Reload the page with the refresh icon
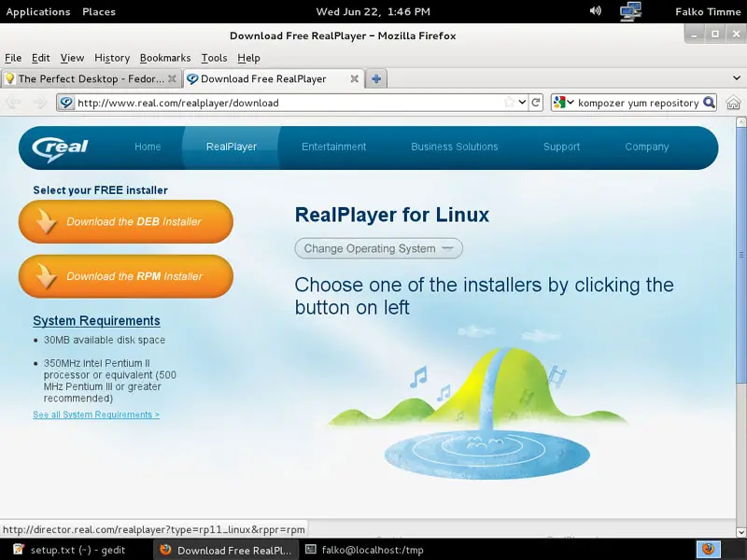The image size is (747, 560). [x=535, y=103]
